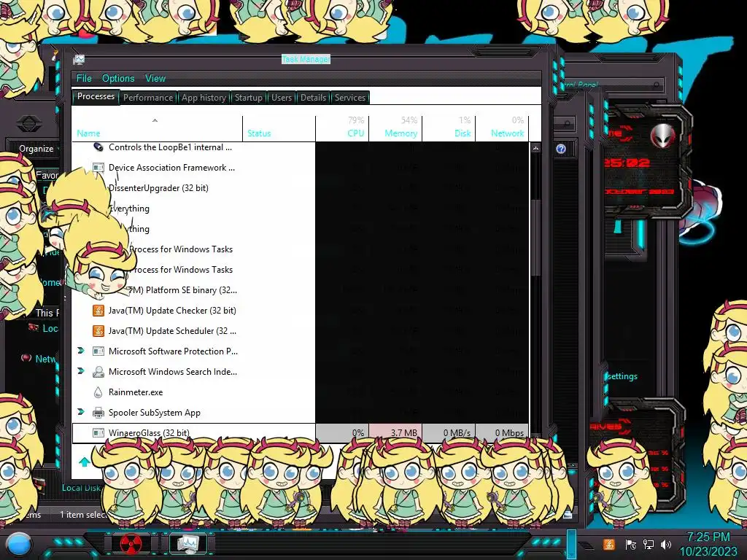Switch to the App history tab
The width and height of the screenshot is (747, 560).
tap(204, 98)
